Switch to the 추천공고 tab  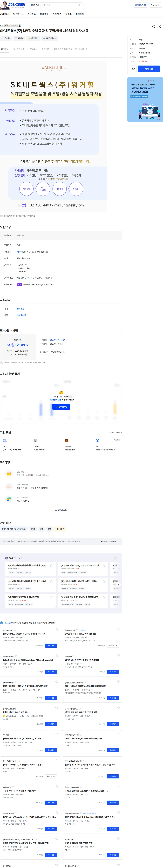pos(45,49)
